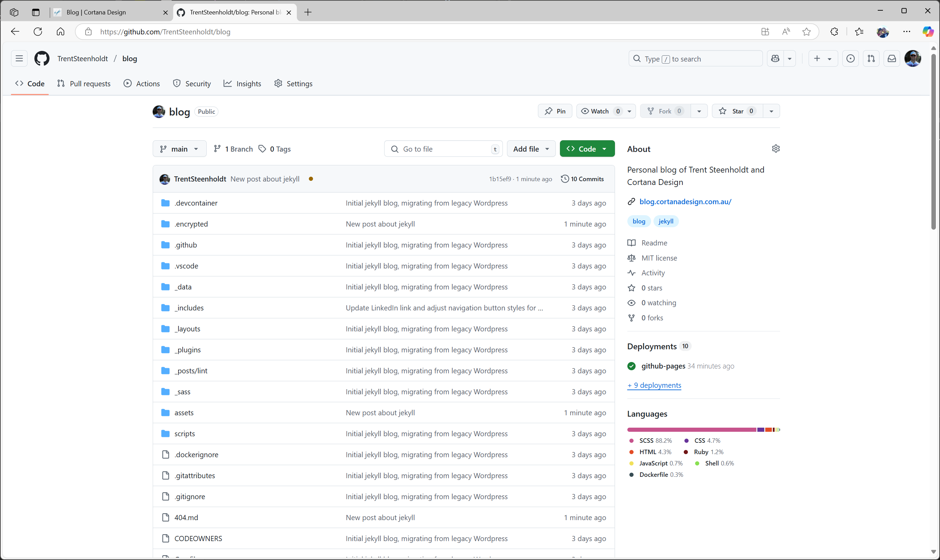Pin the blog repository
940x560 pixels.
(555, 111)
